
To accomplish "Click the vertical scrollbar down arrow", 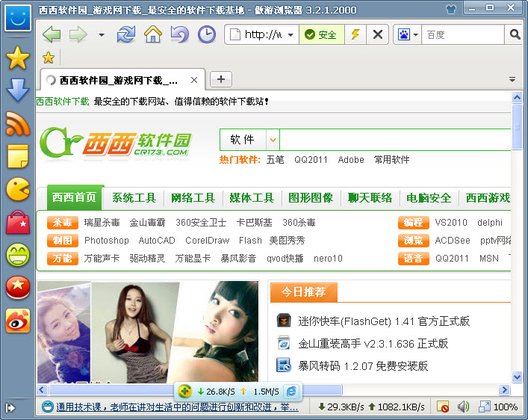I will (x=517, y=377).
